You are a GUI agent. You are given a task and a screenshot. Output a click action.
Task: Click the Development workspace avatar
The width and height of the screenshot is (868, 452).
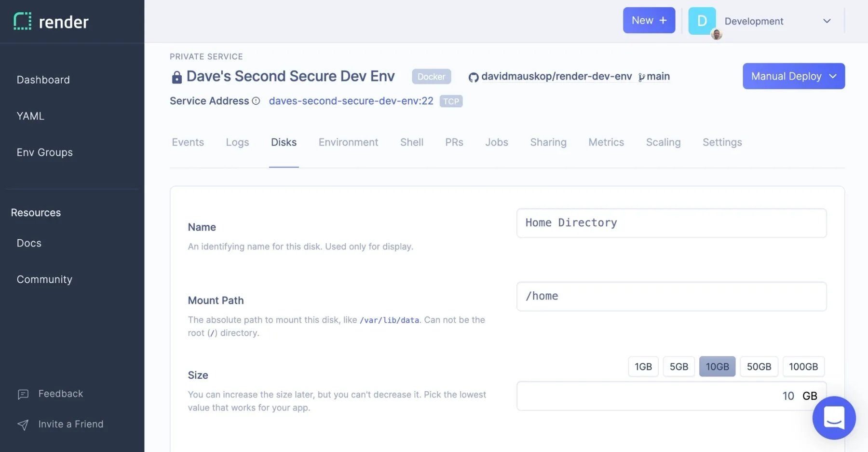[702, 21]
